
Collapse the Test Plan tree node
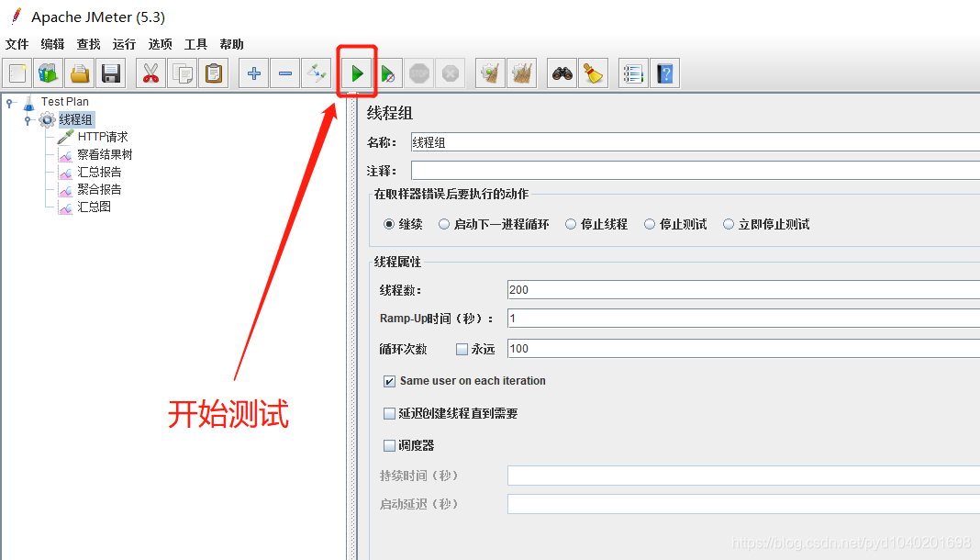pyautogui.click(x=9, y=102)
